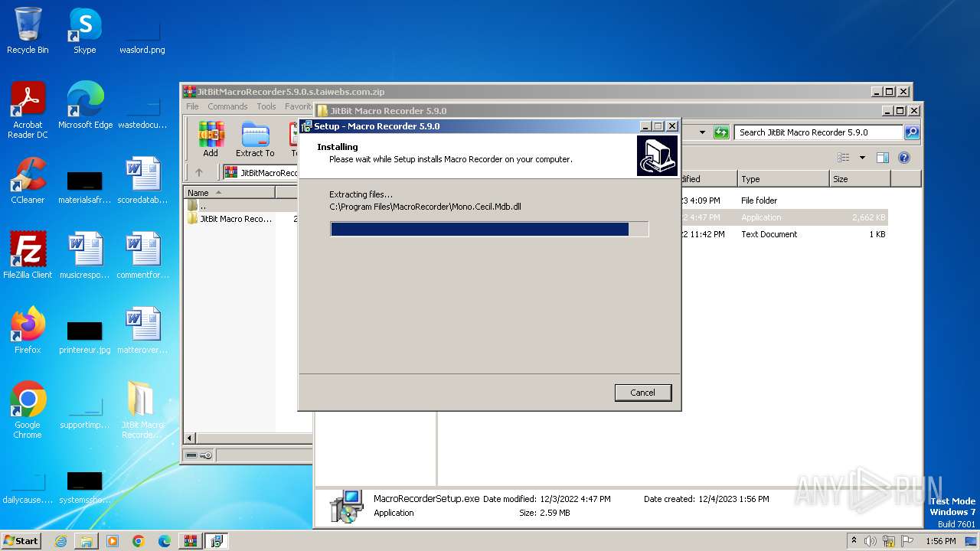Click the 1:56 PM system clock
This screenshot has height=551, width=980.
pos(940,541)
